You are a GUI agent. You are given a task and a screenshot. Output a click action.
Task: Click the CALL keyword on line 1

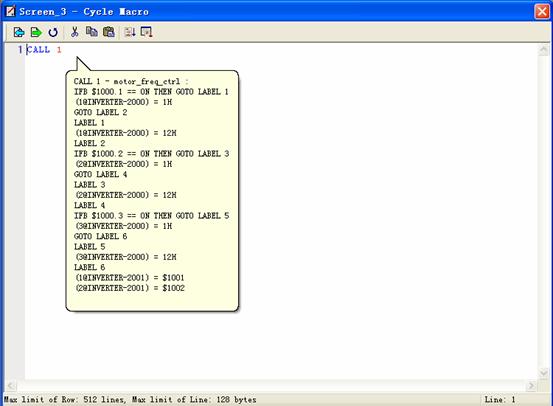[38, 50]
